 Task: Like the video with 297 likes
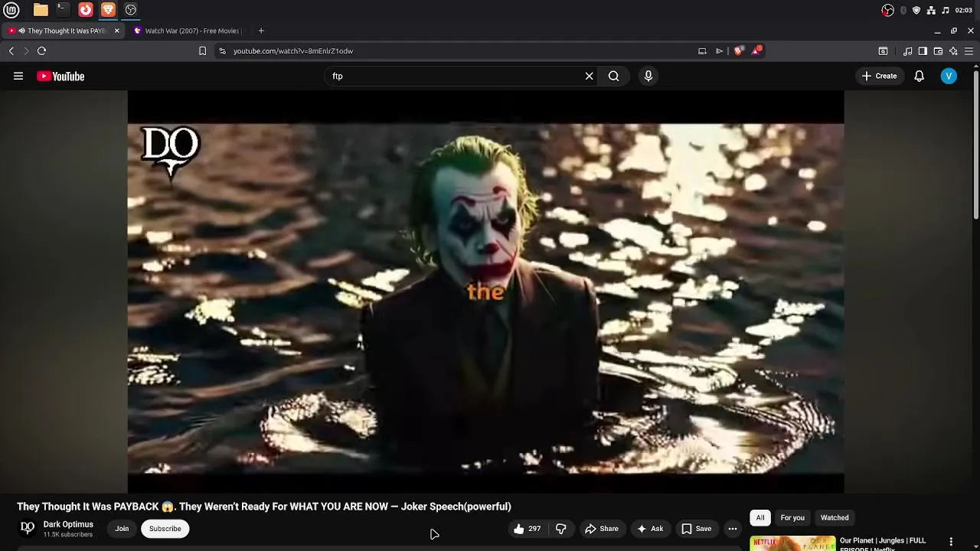528,529
